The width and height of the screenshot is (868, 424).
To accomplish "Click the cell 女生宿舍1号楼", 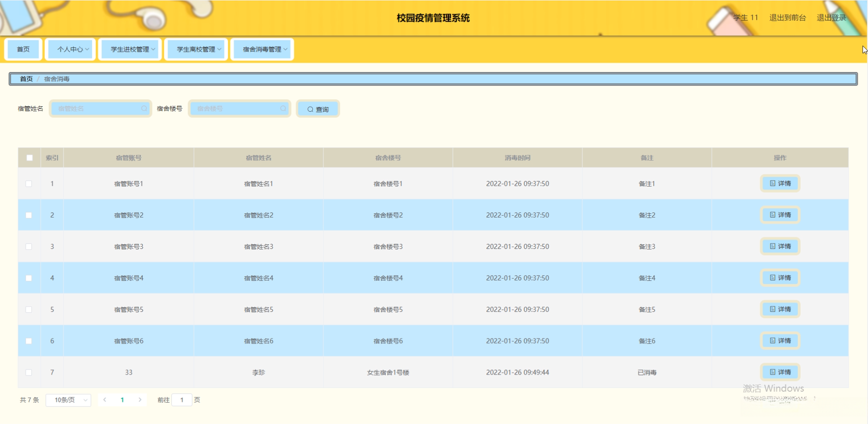I will click(388, 372).
